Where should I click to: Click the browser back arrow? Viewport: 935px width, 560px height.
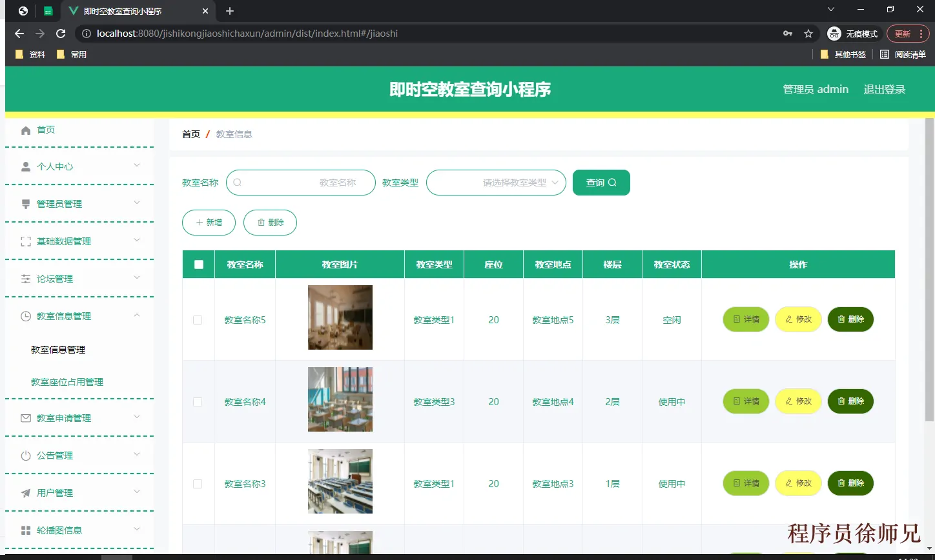click(19, 34)
